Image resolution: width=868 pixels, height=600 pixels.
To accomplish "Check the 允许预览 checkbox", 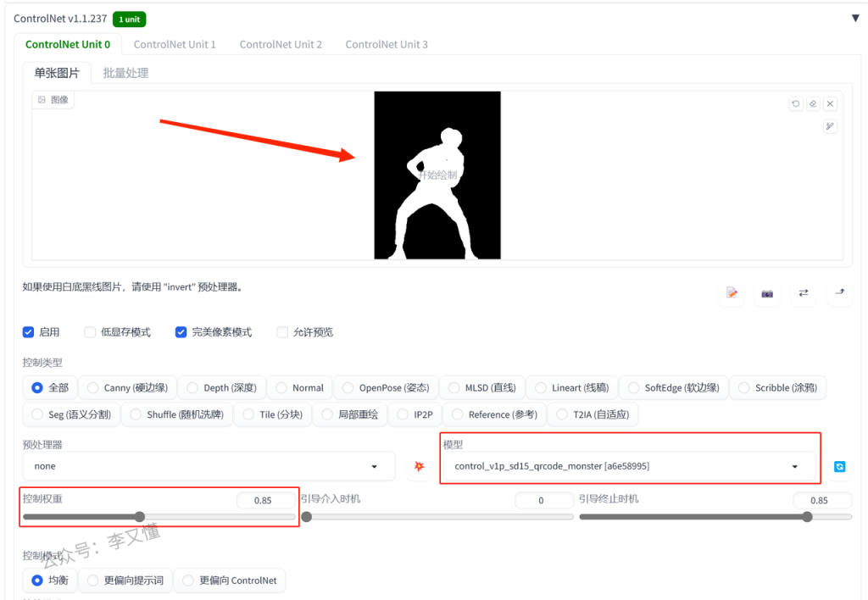I will pyautogui.click(x=282, y=332).
